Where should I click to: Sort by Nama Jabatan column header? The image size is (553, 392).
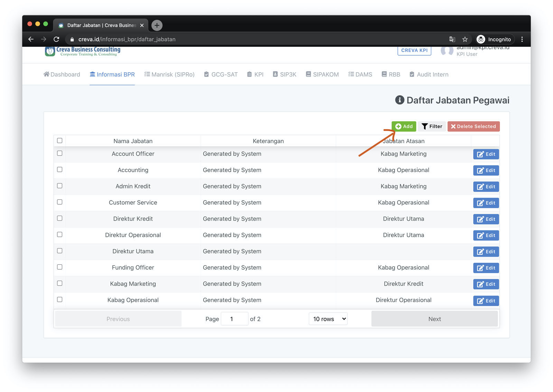133,141
